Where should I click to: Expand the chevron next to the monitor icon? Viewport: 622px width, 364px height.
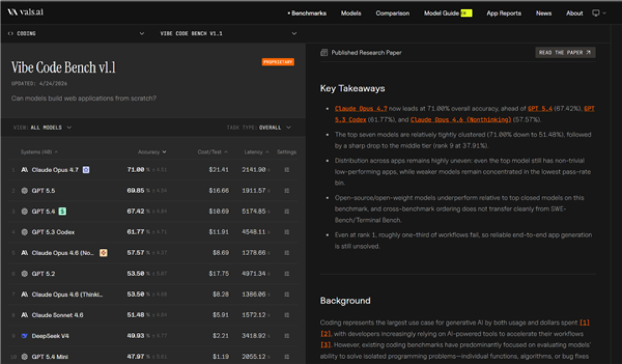tap(604, 13)
